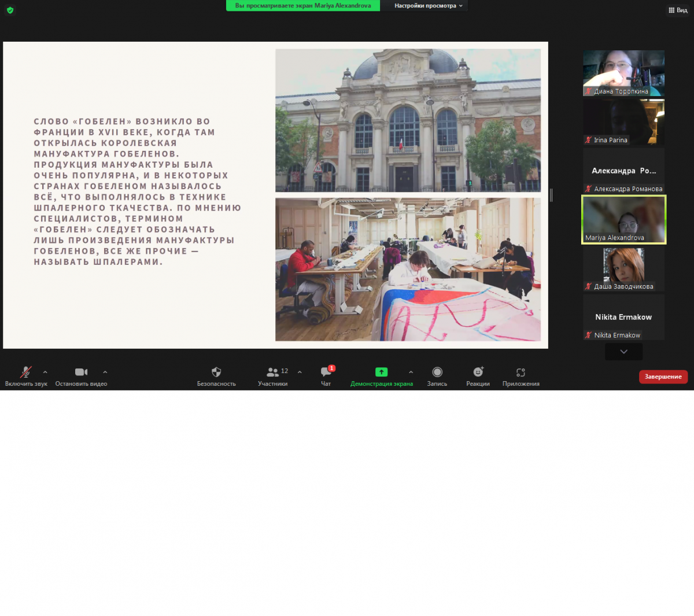
Task: Select Nikita Ermakow participant tile
Action: point(623,317)
